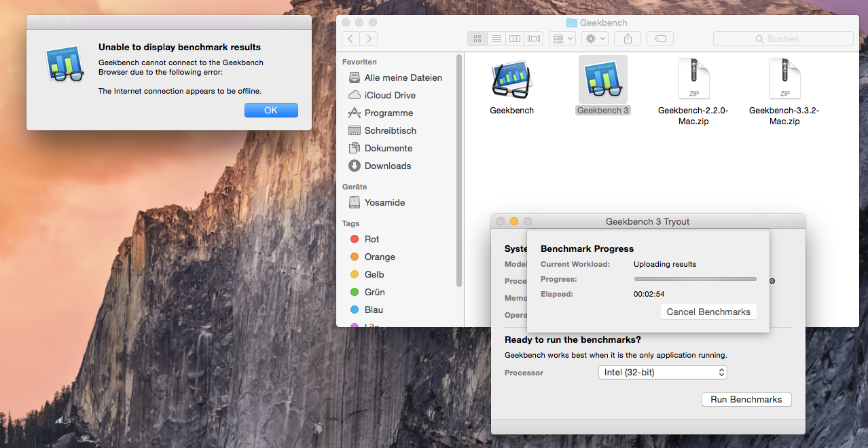Switch Finder to column view

[515, 39]
